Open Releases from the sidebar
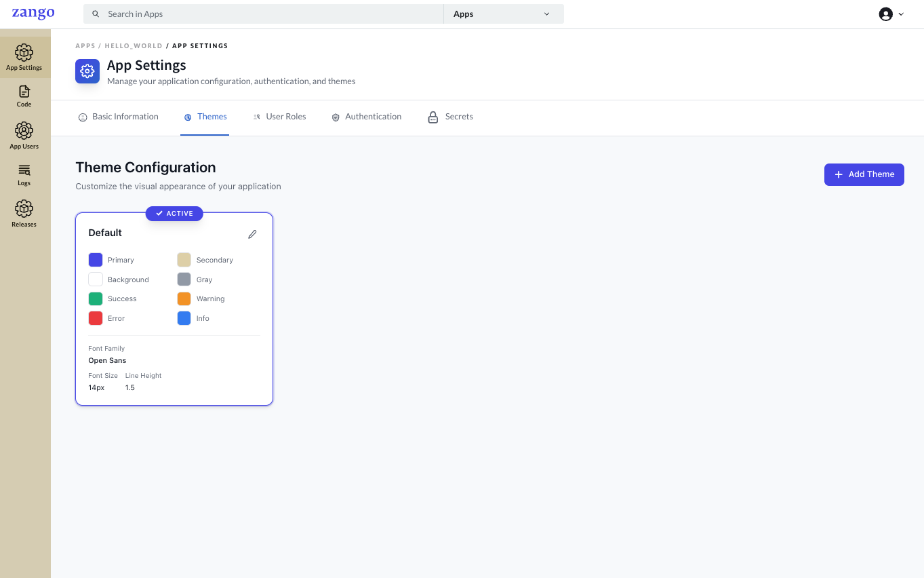Viewport: 924px width, 578px height. pyautogui.click(x=24, y=214)
